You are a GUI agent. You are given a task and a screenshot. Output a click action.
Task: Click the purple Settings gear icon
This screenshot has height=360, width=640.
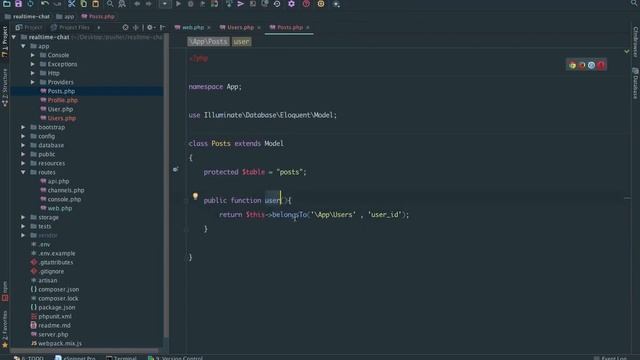tap(291, 4)
